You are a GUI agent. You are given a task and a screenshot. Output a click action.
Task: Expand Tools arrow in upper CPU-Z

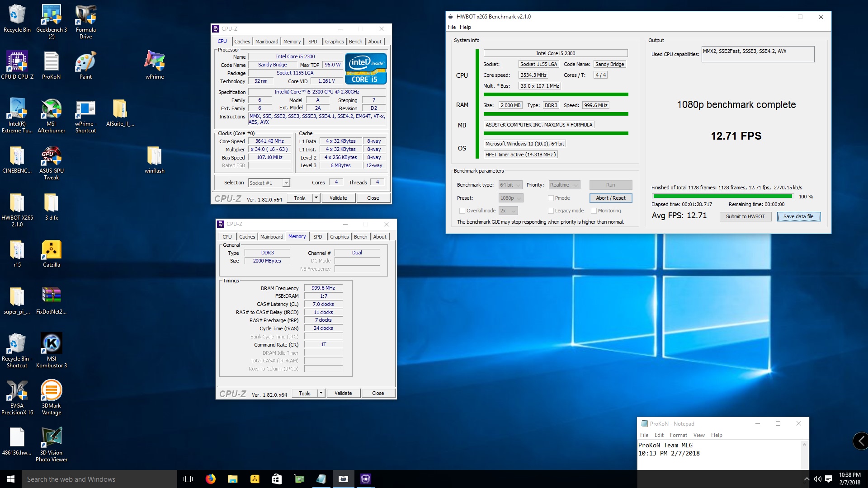pyautogui.click(x=316, y=198)
